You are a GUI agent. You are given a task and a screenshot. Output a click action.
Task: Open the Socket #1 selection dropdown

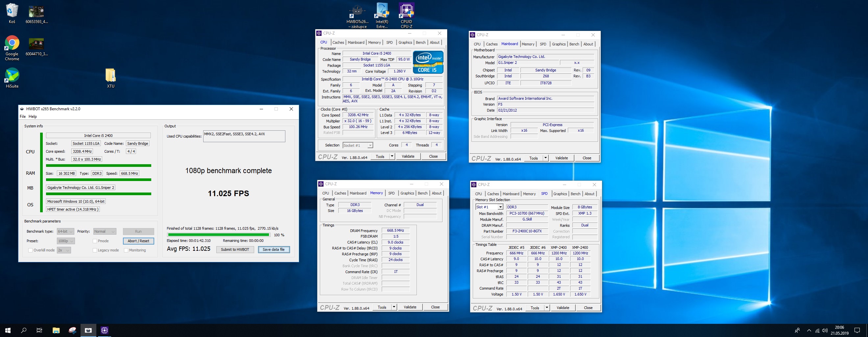click(357, 145)
